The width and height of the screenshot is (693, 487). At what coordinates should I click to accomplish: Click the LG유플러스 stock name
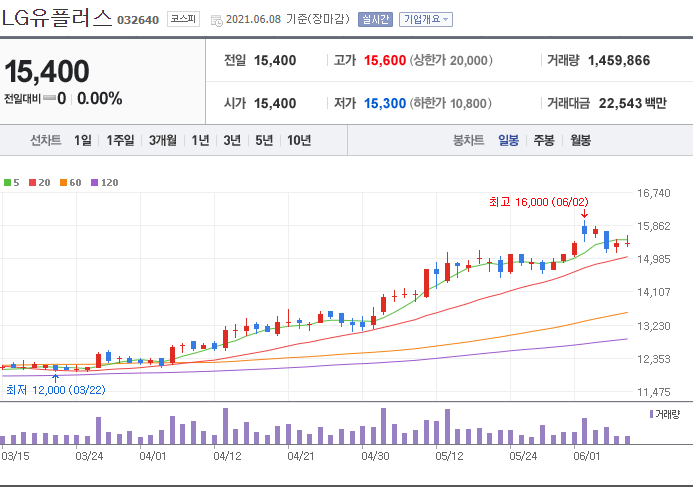(57, 19)
